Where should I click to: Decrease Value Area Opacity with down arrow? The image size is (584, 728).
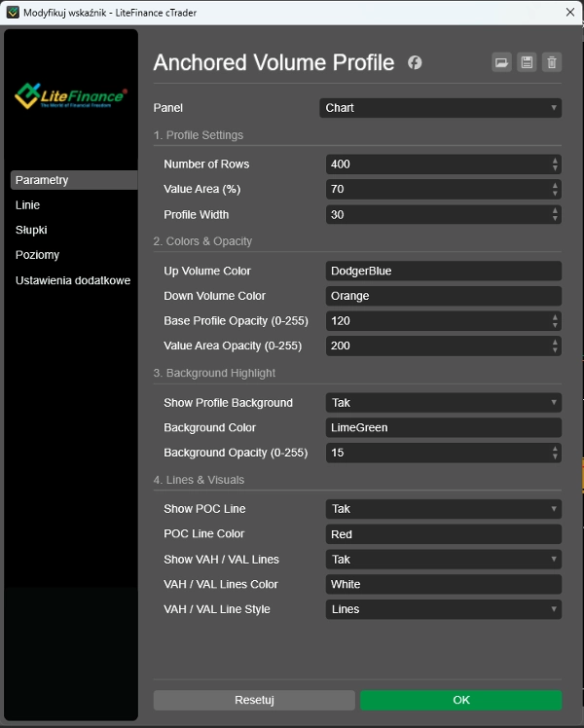click(555, 350)
